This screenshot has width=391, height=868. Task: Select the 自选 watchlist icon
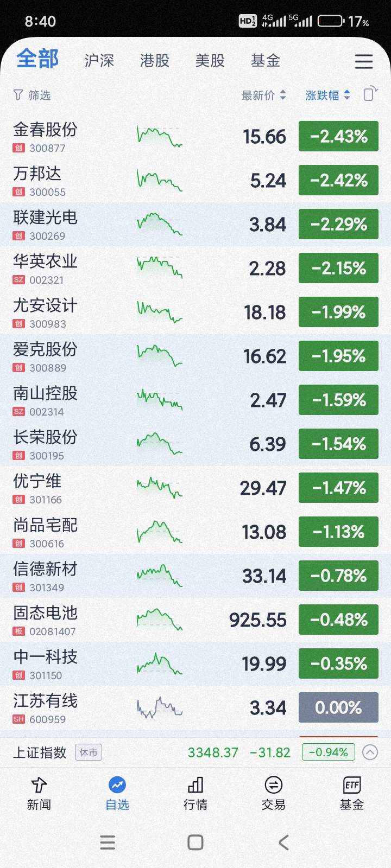click(117, 784)
